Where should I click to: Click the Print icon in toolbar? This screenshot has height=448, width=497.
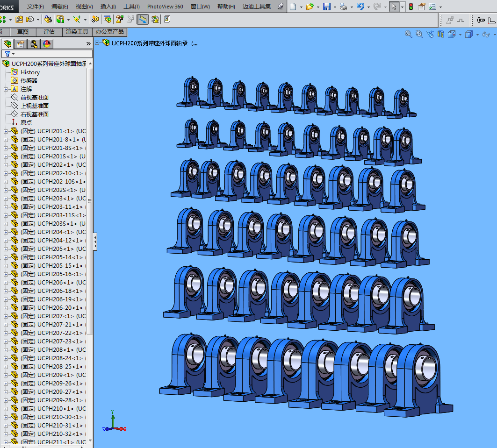[x=344, y=7]
